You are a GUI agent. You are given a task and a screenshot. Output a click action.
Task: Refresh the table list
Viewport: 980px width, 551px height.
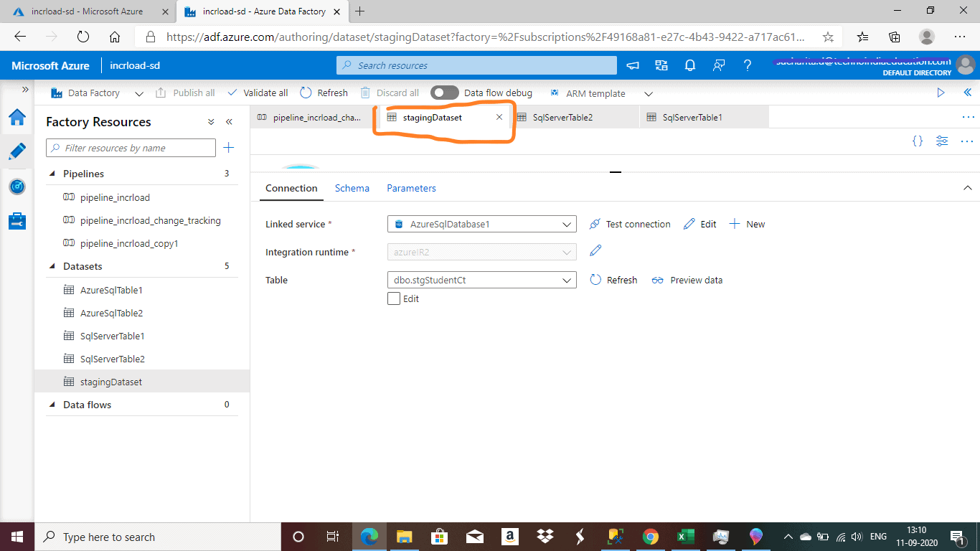pyautogui.click(x=613, y=280)
